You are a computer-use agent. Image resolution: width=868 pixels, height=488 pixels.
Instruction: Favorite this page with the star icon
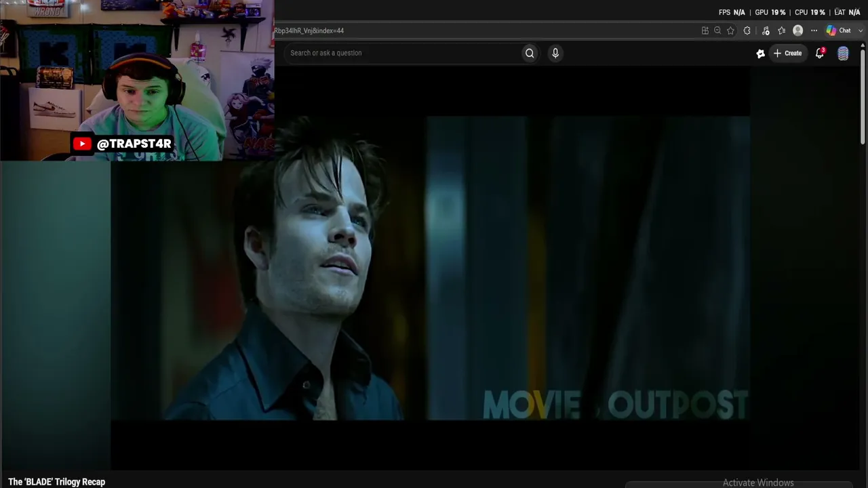pyautogui.click(x=730, y=30)
